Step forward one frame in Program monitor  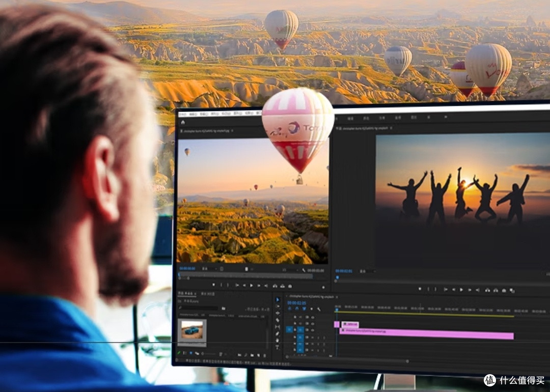point(470,290)
